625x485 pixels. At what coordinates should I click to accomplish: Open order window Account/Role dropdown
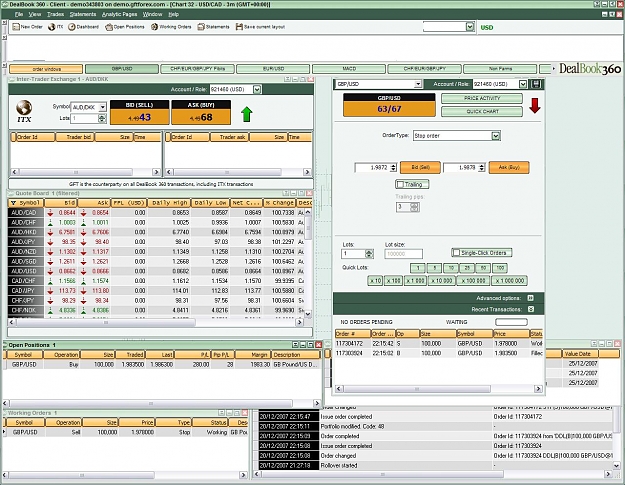(523, 84)
